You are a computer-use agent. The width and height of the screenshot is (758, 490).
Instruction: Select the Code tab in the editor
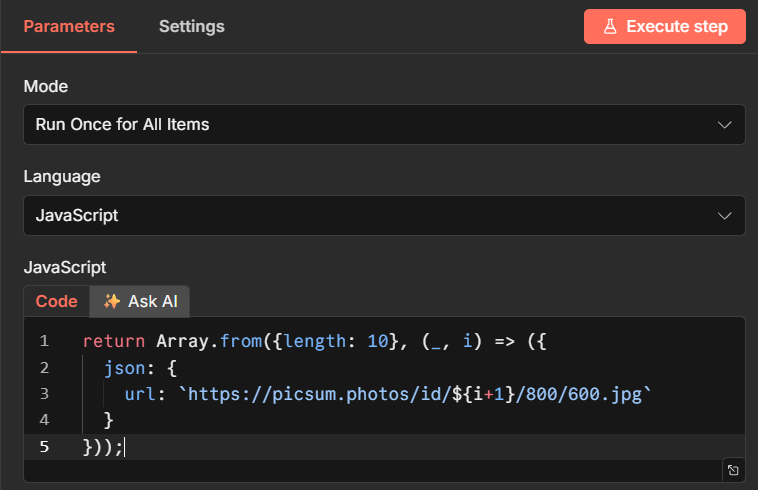point(56,301)
